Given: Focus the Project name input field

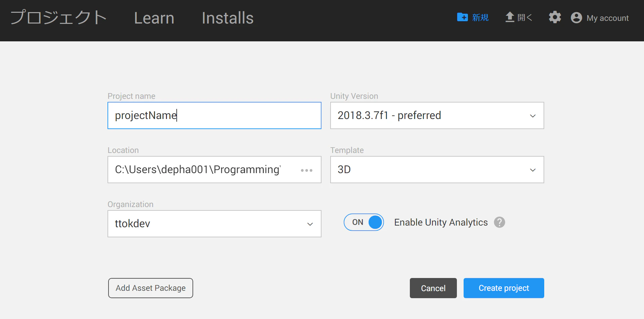Looking at the screenshot, I should [x=214, y=115].
